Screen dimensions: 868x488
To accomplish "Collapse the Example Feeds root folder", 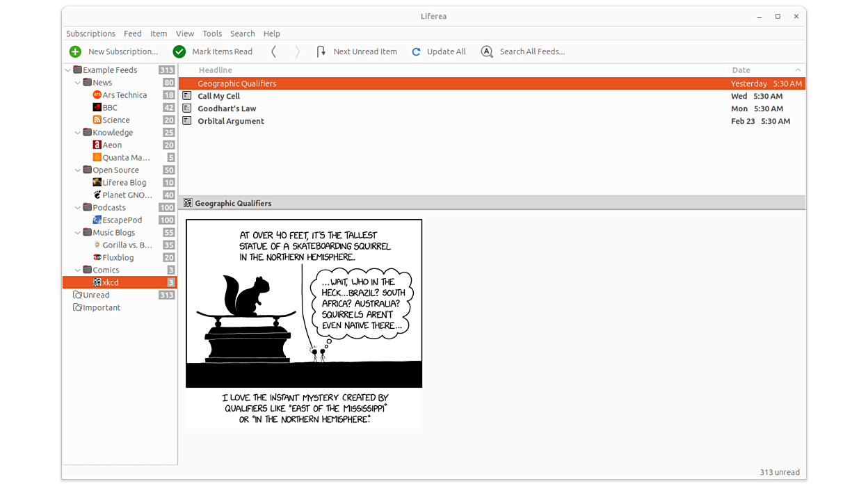I will [x=68, y=70].
